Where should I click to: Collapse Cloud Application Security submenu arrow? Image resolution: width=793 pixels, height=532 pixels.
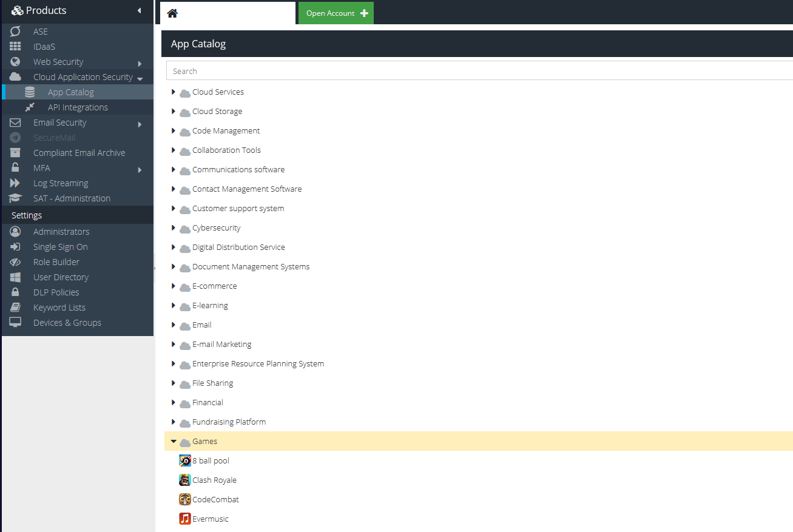pyautogui.click(x=140, y=79)
